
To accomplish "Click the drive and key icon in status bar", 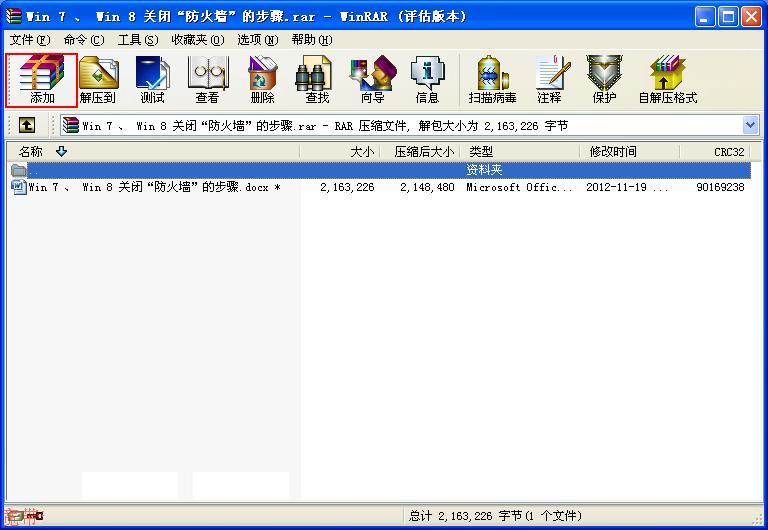I will coord(24,515).
